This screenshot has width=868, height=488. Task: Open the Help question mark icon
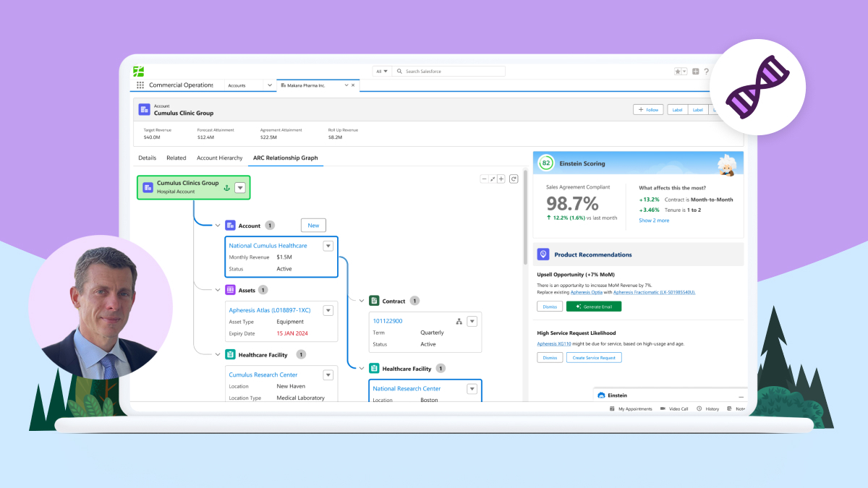[706, 72]
